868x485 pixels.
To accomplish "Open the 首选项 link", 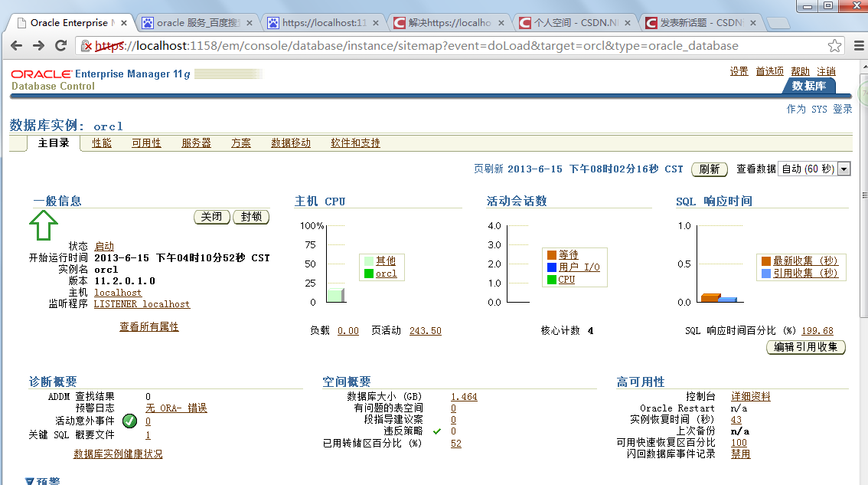I will point(770,71).
